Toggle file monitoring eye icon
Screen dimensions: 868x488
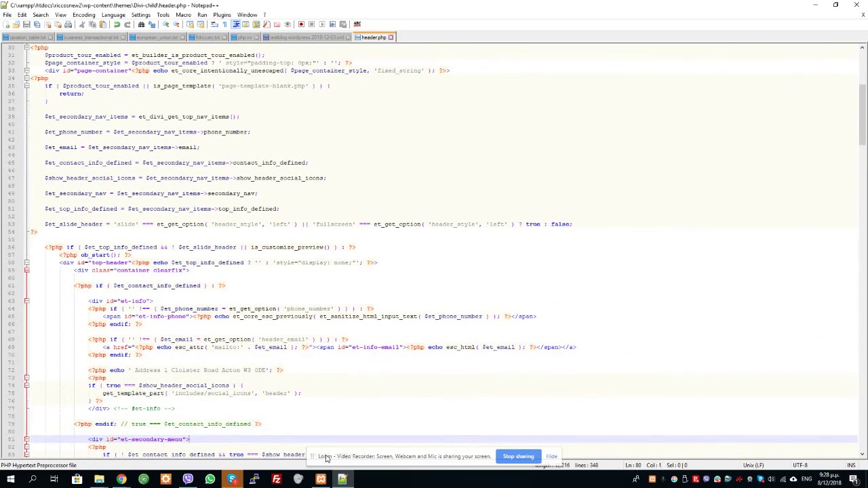pyautogui.click(x=288, y=24)
